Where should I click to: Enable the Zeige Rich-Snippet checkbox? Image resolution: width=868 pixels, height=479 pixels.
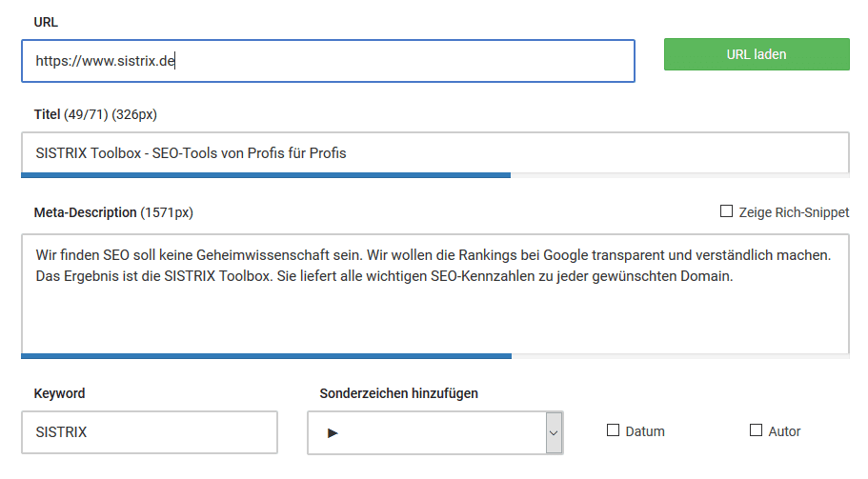pyautogui.click(x=726, y=211)
